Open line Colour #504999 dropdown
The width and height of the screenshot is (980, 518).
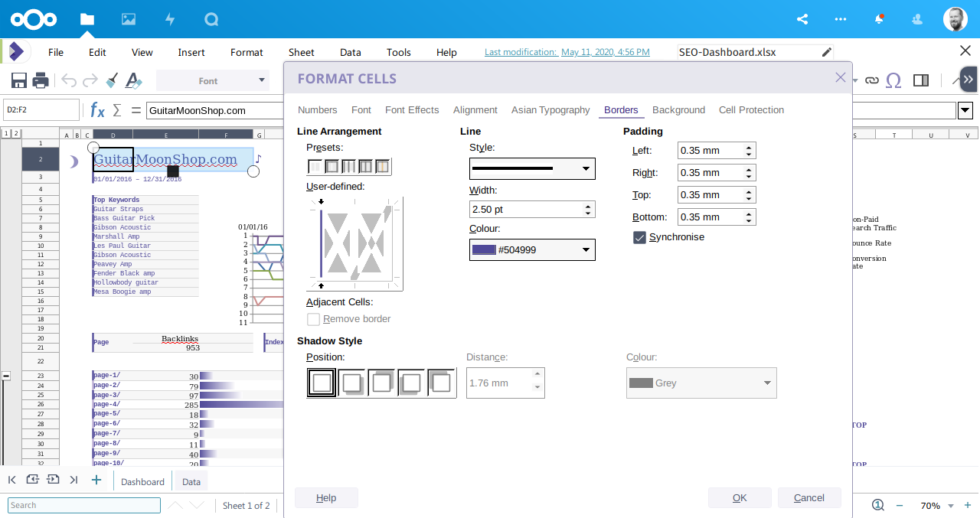click(x=532, y=249)
